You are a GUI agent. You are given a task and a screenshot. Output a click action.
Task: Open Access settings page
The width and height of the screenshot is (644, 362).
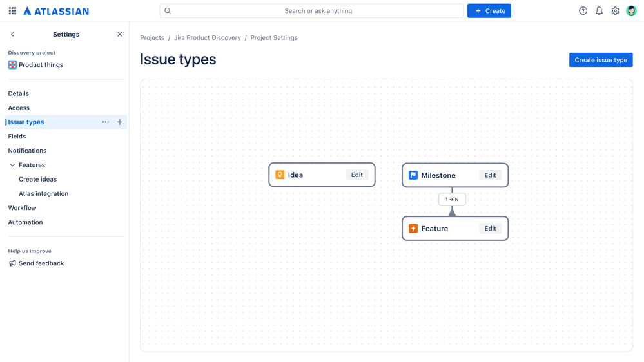click(19, 108)
